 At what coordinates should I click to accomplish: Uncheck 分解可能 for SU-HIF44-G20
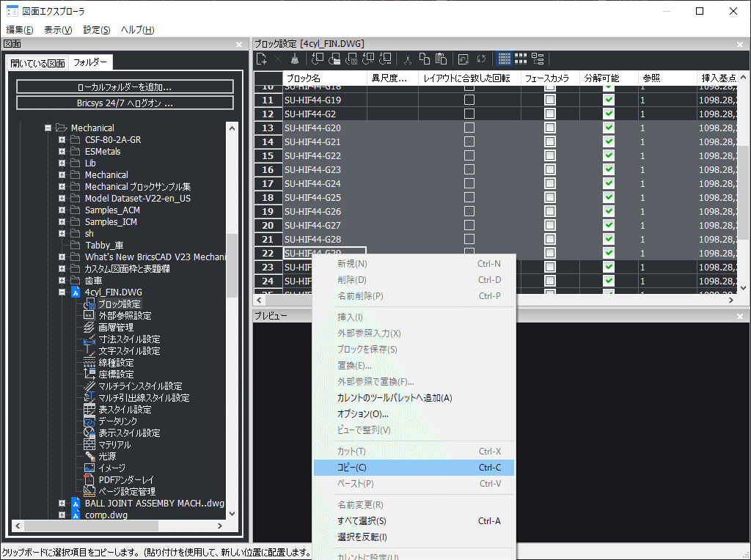pyautogui.click(x=608, y=128)
